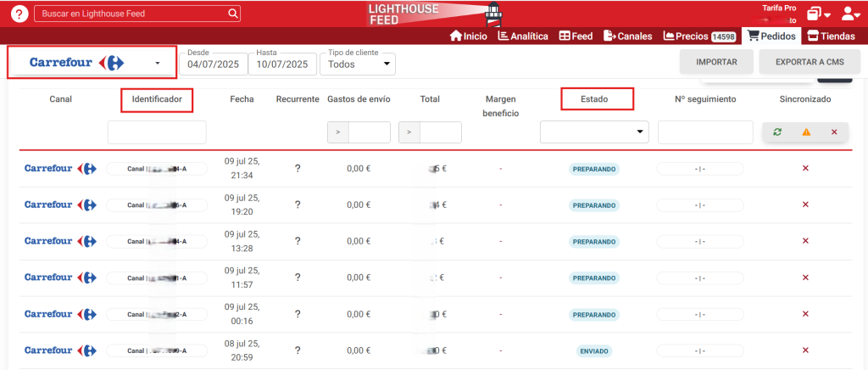The height and width of the screenshot is (370, 868).
Task: Click red X sync icon of 00:16 order
Action: click(x=805, y=313)
